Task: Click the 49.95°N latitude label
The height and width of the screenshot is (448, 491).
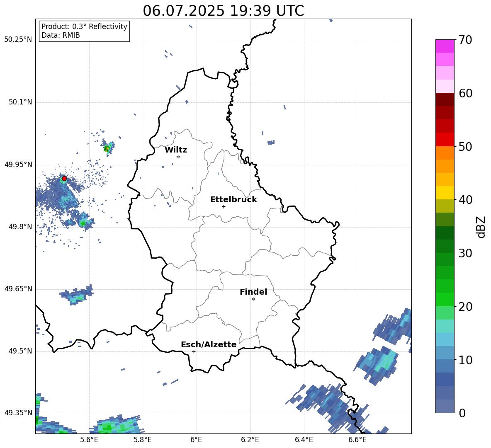Action: (18, 165)
